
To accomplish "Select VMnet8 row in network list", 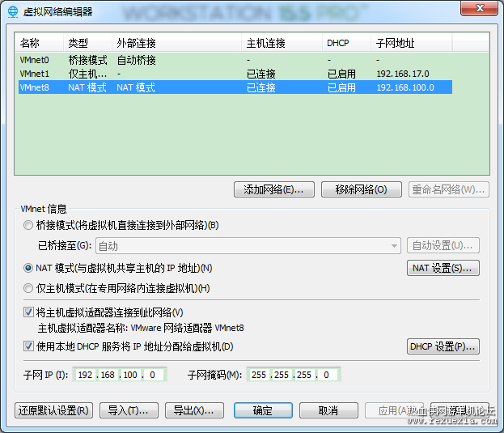I will coord(235,87).
